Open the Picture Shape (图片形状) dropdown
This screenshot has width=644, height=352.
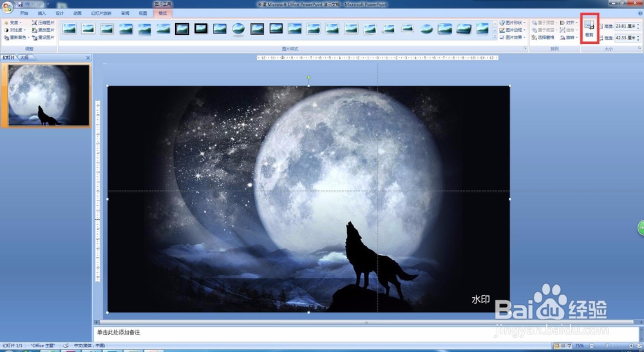click(x=513, y=23)
